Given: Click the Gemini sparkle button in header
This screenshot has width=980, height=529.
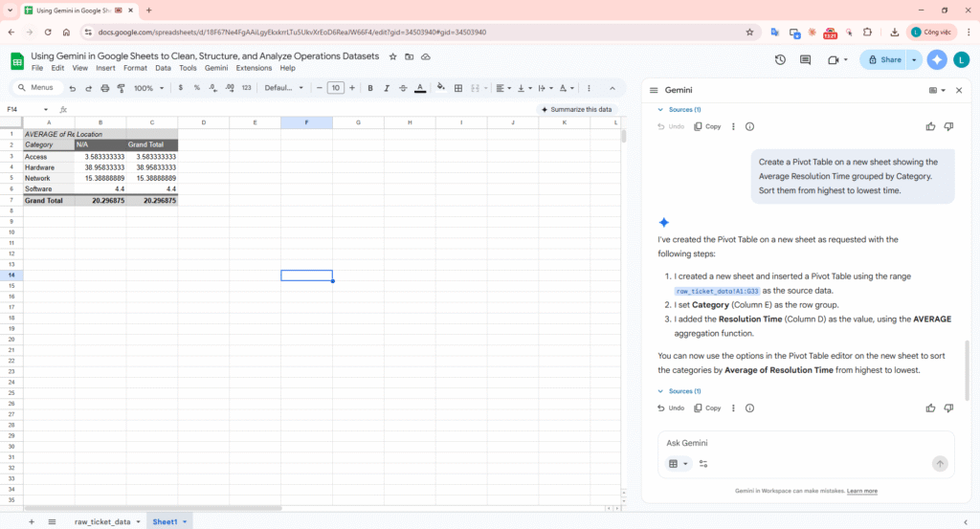Looking at the screenshot, I should [x=937, y=59].
